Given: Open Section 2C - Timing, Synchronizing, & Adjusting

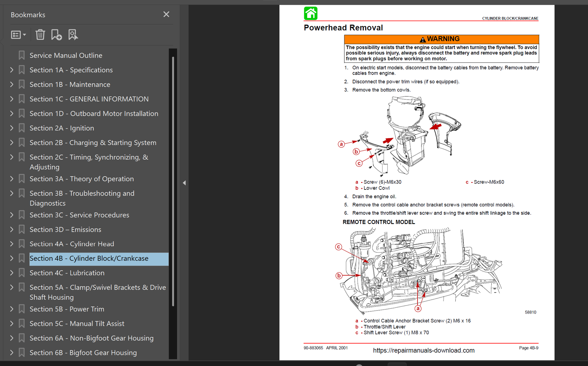Looking at the screenshot, I should pos(89,162).
